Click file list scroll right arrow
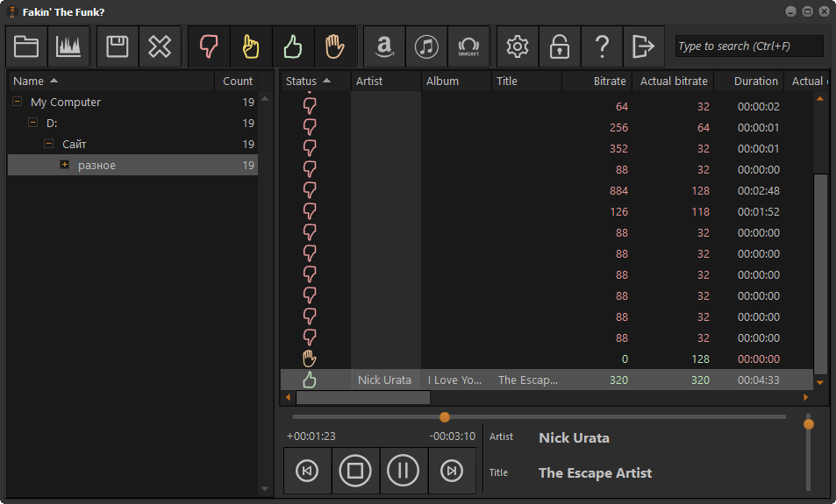Viewport: 836px width, 504px height. (805, 397)
